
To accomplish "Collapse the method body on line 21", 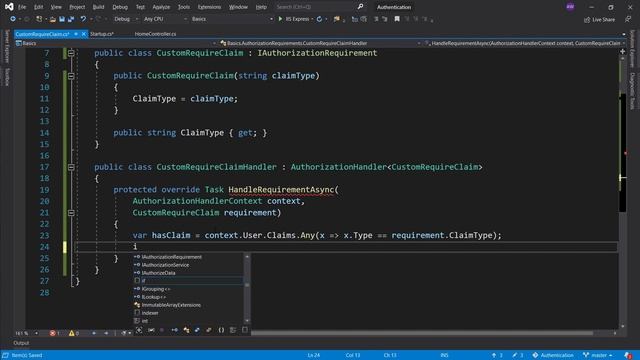I will (x=71, y=213).
